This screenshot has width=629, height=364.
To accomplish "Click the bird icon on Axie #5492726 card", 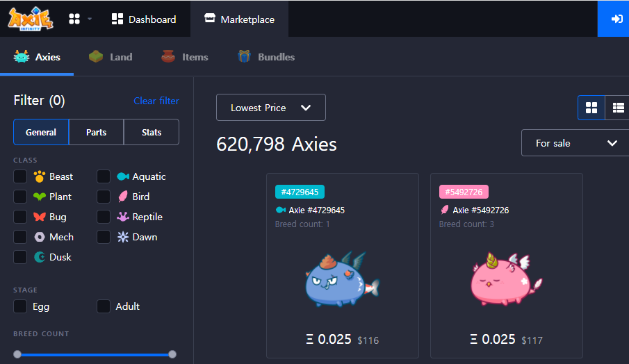I will pyautogui.click(x=445, y=210).
